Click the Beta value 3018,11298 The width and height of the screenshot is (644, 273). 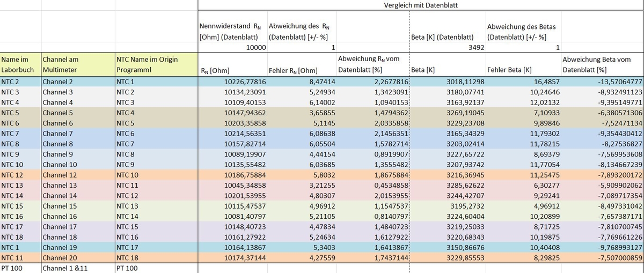click(447, 82)
